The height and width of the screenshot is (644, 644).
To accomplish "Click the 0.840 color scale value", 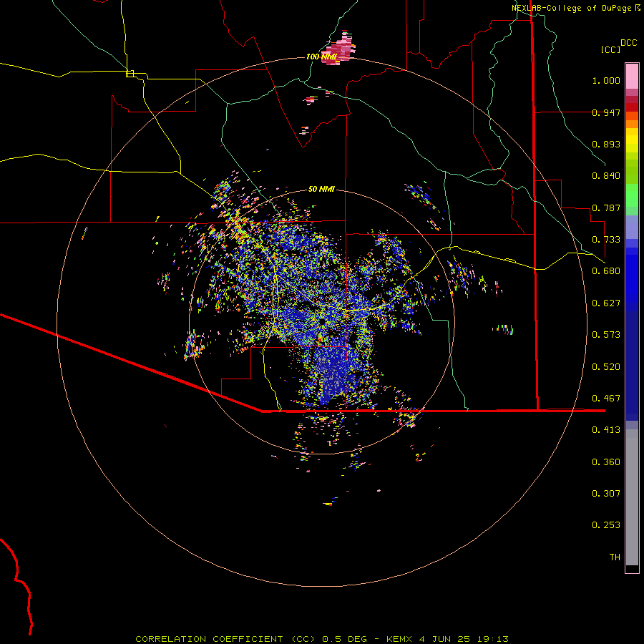I will 606,176.
